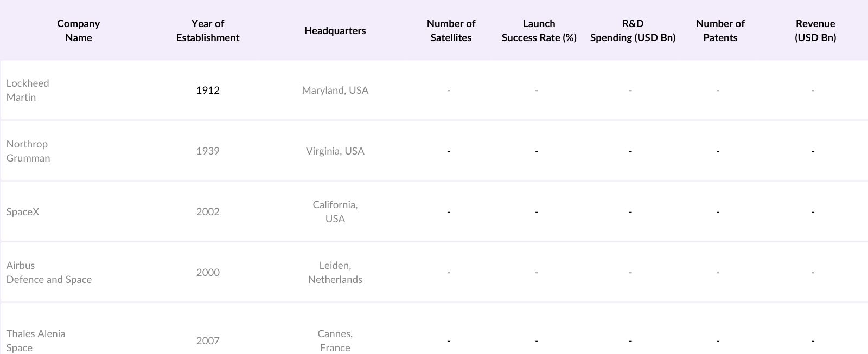Click SpaceX's empty Revenue cell

click(x=813, y=211)
